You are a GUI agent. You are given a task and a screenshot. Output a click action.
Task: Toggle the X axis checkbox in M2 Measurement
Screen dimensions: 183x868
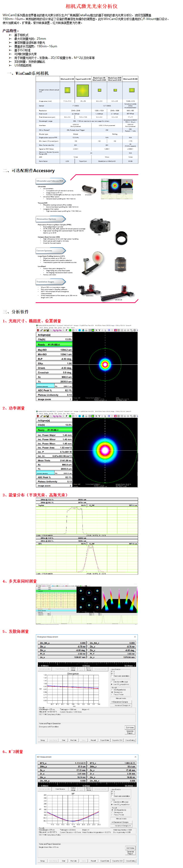click(x=112, y=792)
